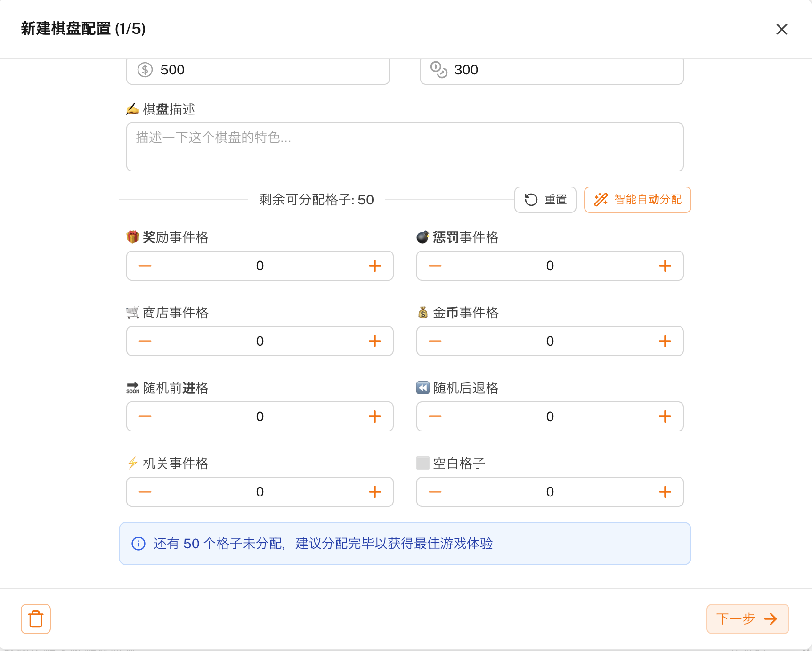Close the 新建棋盘配置 dialog
The width and height of the screenshot is (812, 651).
pos(781,29)
